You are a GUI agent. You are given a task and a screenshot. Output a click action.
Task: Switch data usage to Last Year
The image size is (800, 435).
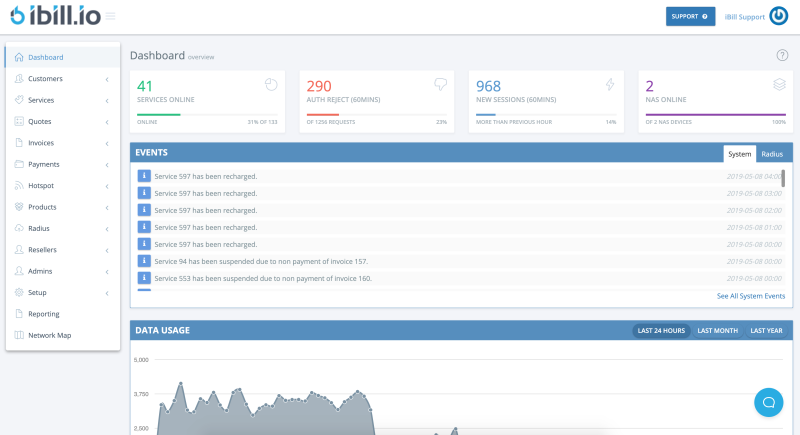tap(767, 330)
